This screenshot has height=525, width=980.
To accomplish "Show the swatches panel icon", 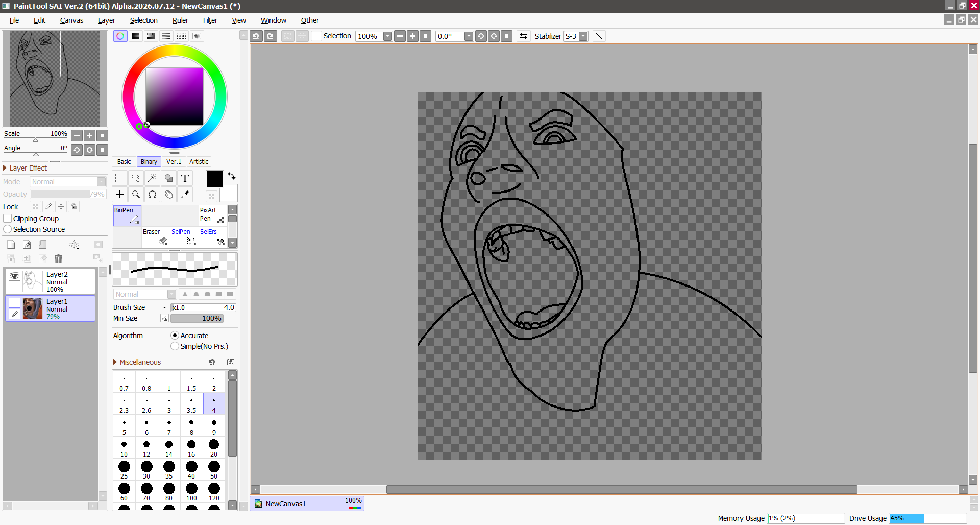I will pyautogui.click(x=181, y=36).
